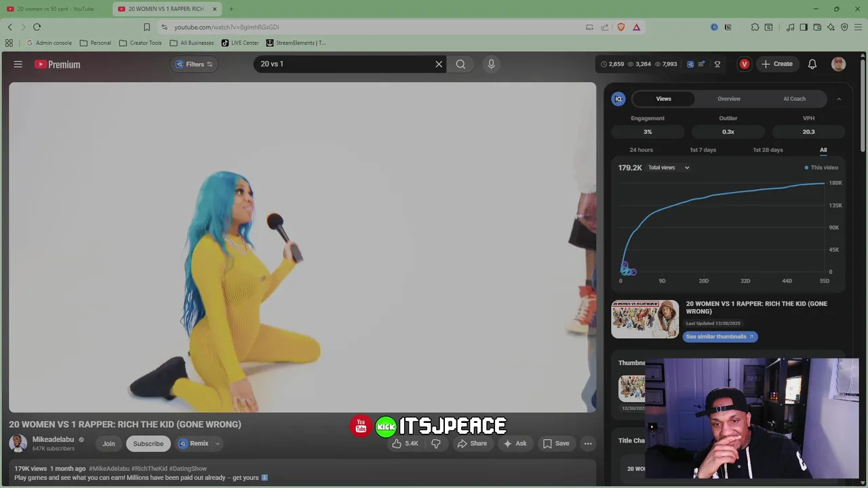Viewport: 868px width, 488px height.
Task: Click the magnifier search button
Action: 460,64
